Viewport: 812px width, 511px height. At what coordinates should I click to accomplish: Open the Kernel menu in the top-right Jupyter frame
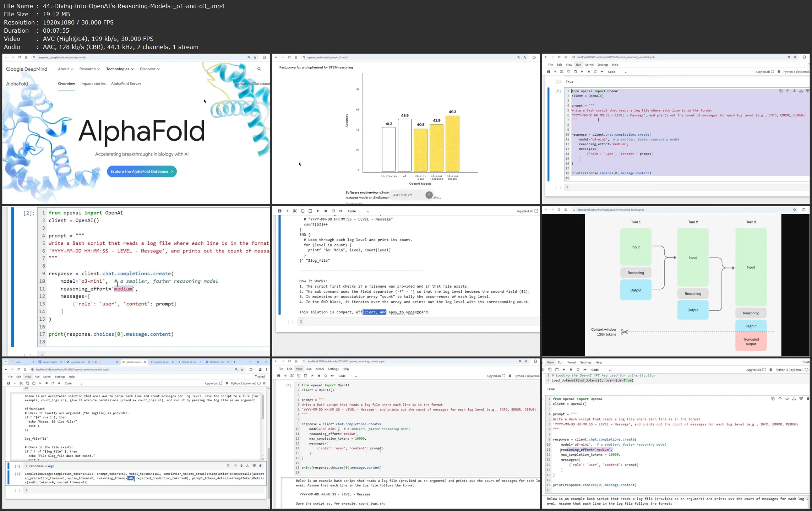coord(589,65)
